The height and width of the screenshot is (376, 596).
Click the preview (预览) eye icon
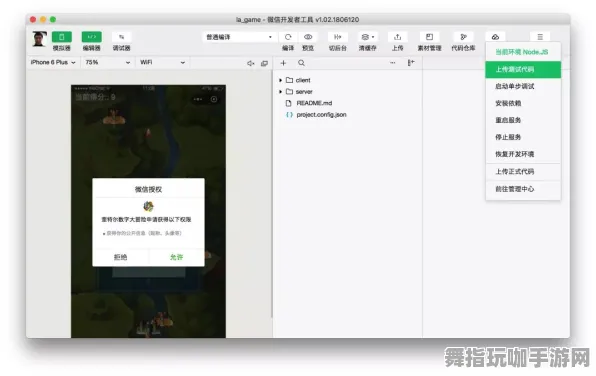click(308, 37)
